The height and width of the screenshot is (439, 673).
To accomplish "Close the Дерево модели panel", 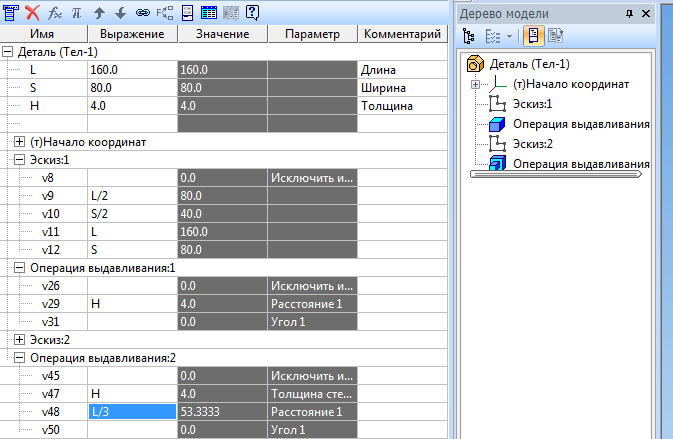I will click(x=646, y=14).
